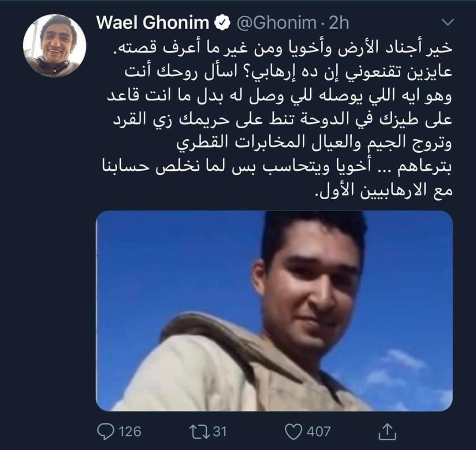This screenshot has height=450, width=476.
Task: Click the 407 likes count
Action: 319,432
